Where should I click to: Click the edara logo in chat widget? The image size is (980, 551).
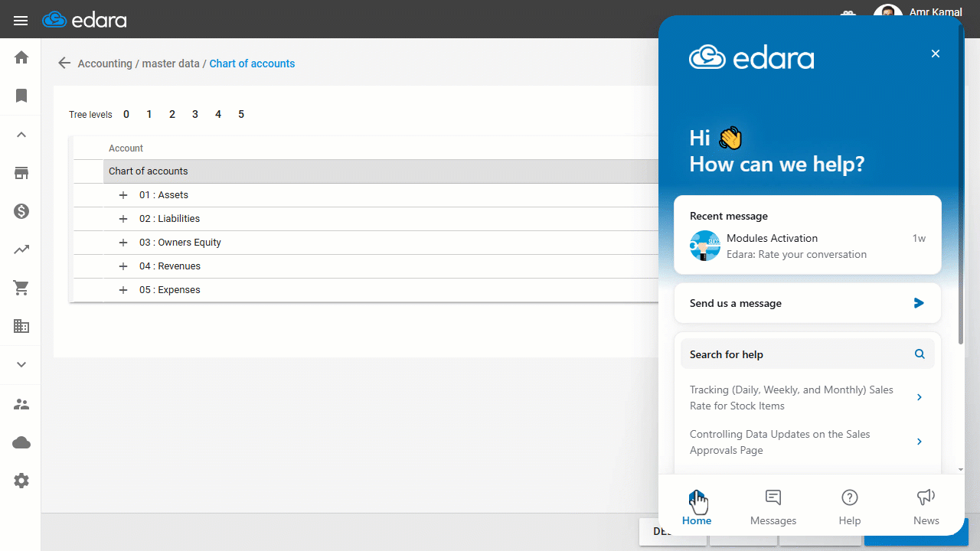751,58
